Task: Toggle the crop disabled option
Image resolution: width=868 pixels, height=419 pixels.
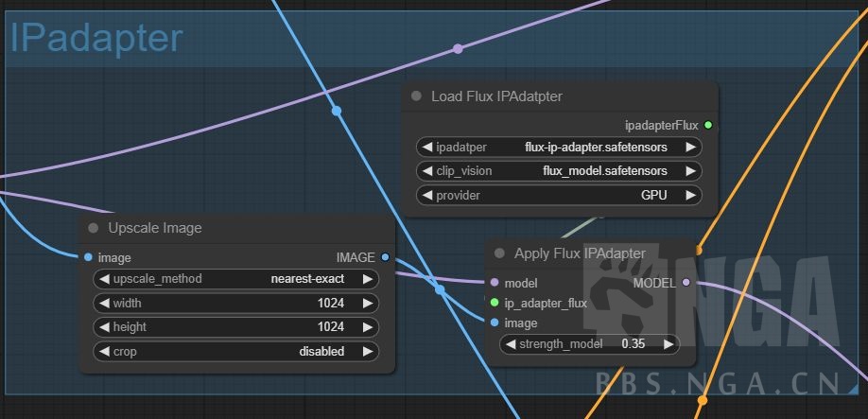Action: pyautogui.click(x=235, y=352)
